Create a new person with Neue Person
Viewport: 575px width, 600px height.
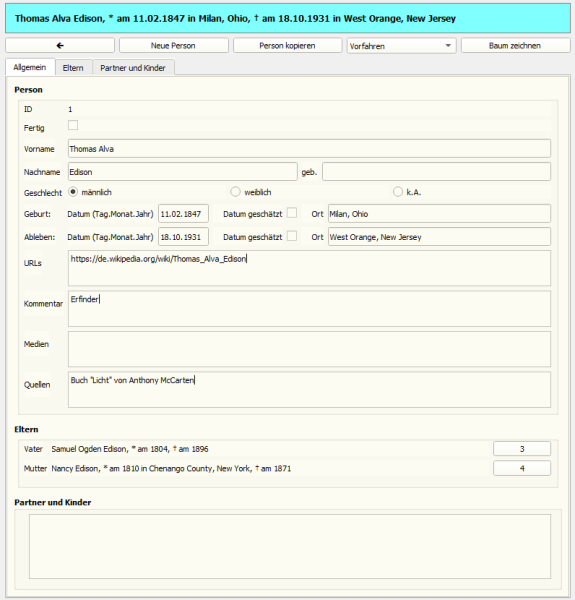tap(173, 46)
